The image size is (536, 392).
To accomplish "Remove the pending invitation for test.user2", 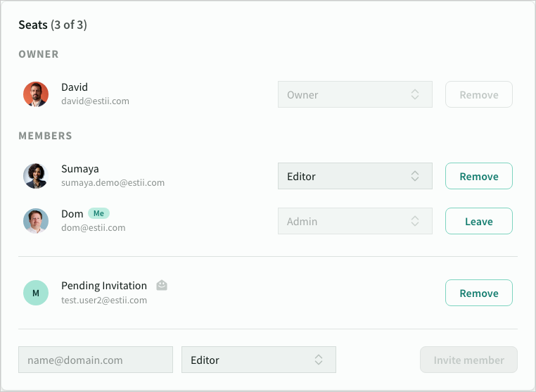I will click(478, 293).
